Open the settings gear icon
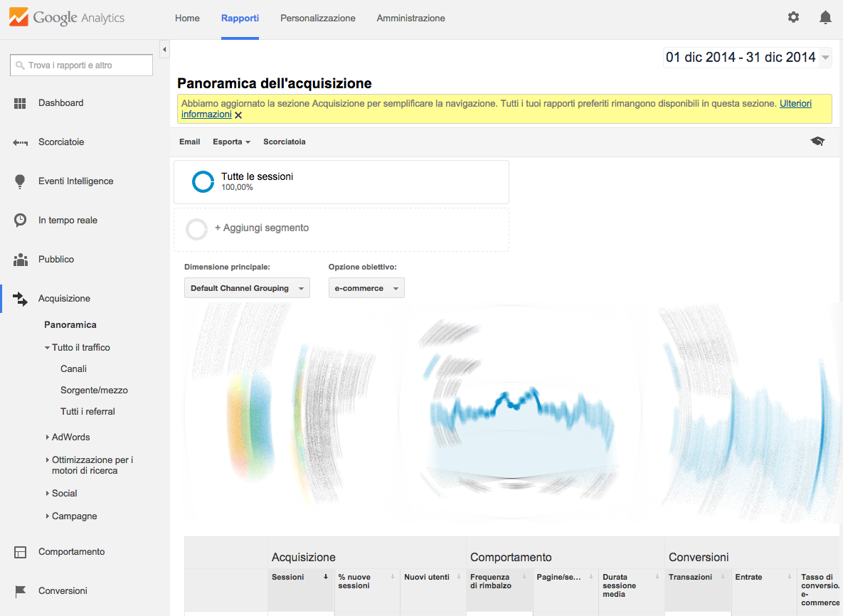 pyautogui.click(x=793, y=17)
